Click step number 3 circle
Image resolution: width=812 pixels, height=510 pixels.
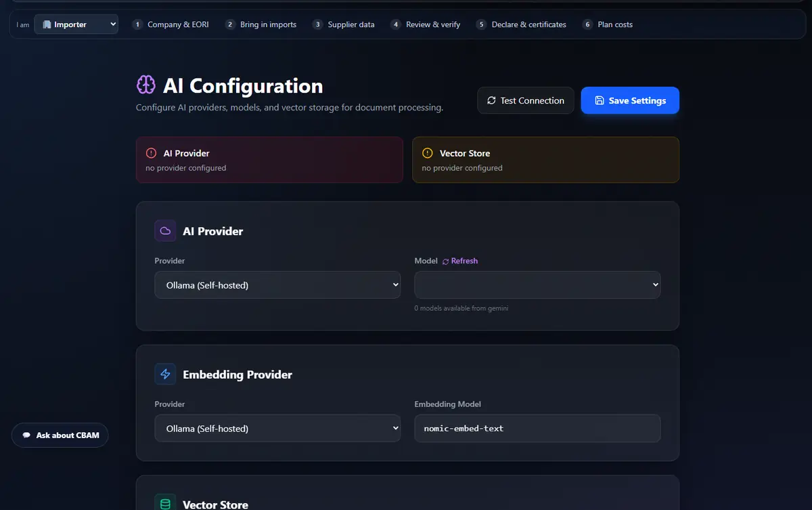point(317,24)
